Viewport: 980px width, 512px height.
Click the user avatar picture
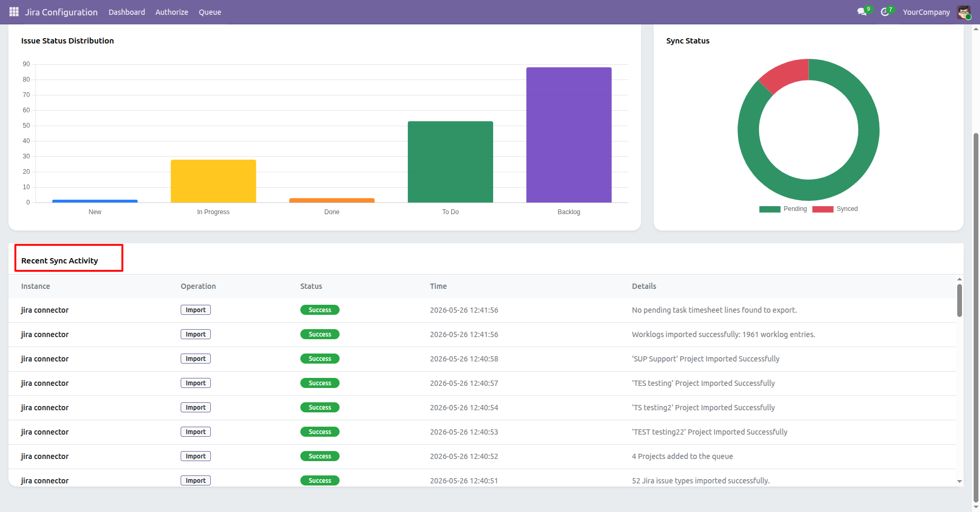(x=964, y=12)
